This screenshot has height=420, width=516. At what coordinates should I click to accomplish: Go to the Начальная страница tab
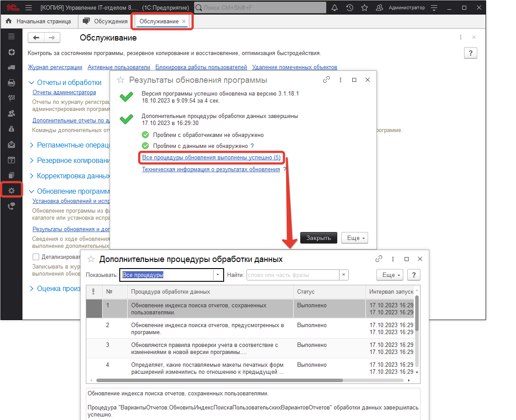pyautogui.click(x=39, y=21)
